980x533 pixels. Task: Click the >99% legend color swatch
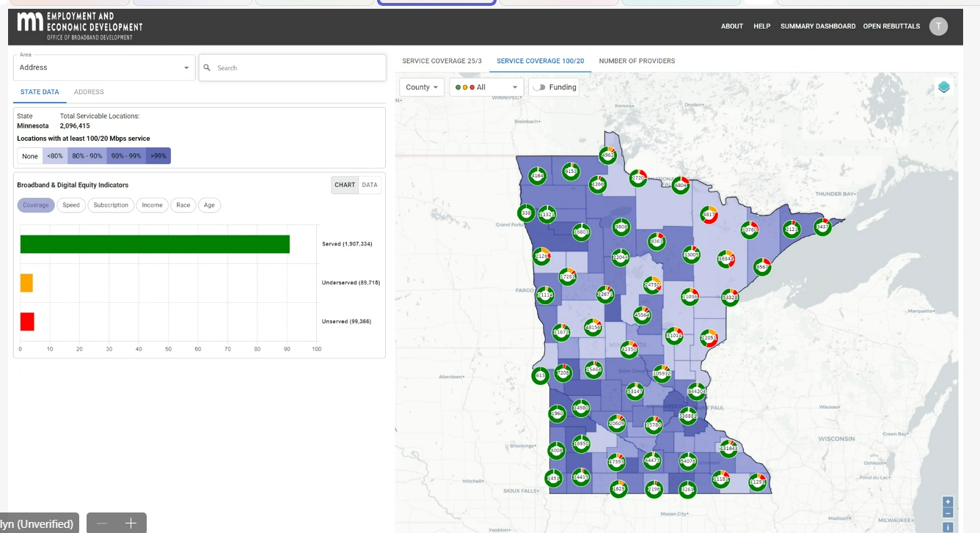pyautogui.click(x=158, y=156)
